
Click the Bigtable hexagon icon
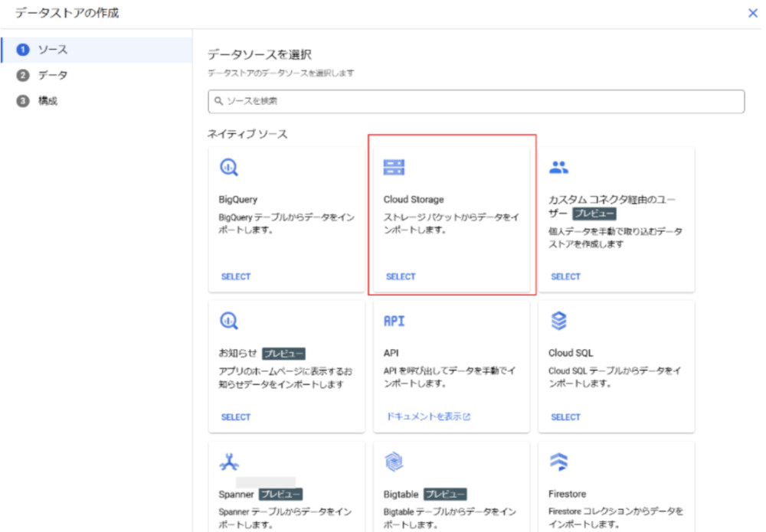click(394, 462)
